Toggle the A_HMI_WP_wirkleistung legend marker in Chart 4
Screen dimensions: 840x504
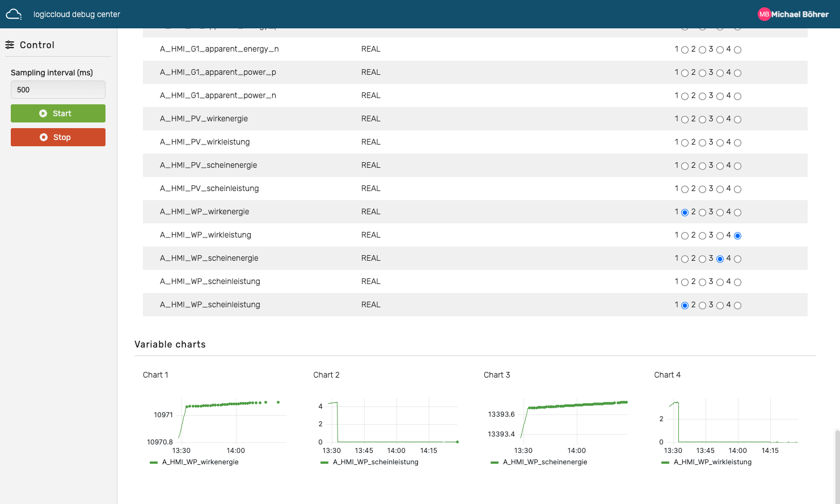click(x=665, y=463)
